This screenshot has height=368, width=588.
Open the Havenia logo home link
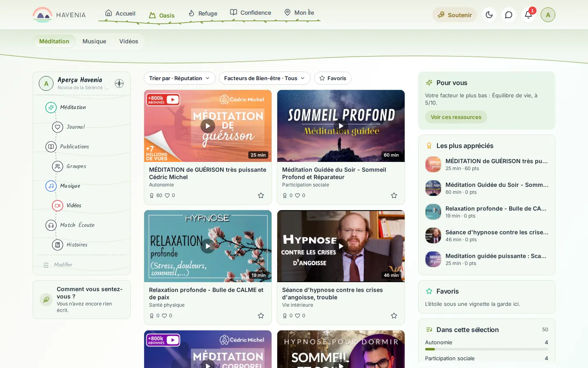point(59,15)
